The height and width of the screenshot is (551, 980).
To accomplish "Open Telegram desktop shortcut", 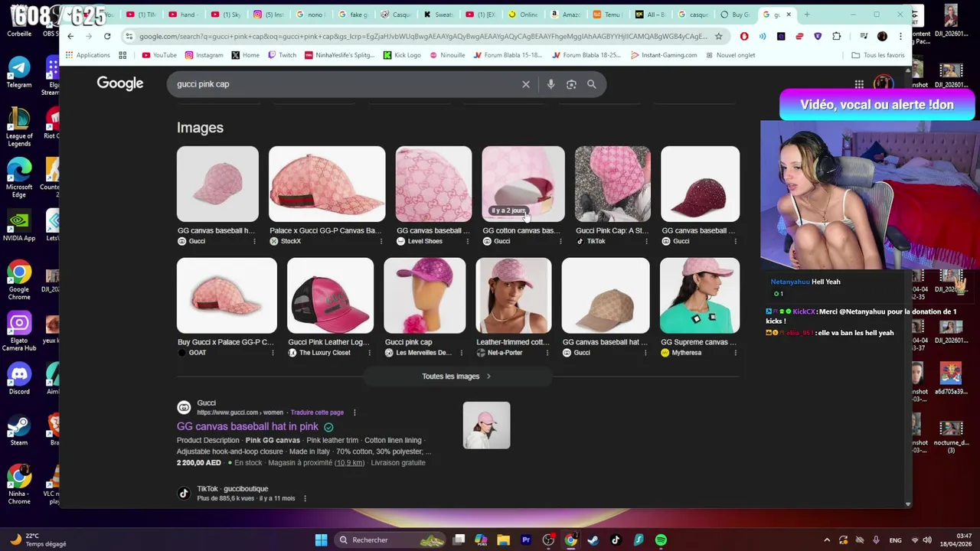I will pyautogui.click(x=19, y=73).
